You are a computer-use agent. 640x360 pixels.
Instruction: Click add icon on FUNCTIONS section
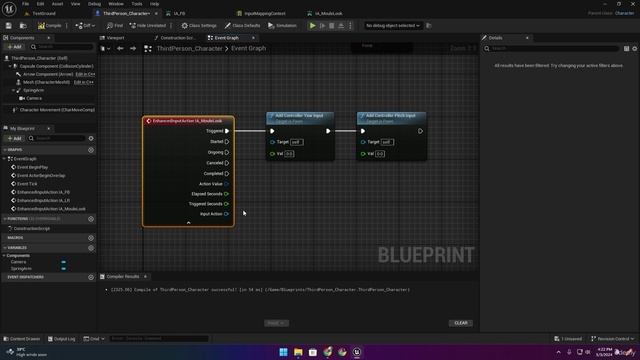click(x=91, y=219)
